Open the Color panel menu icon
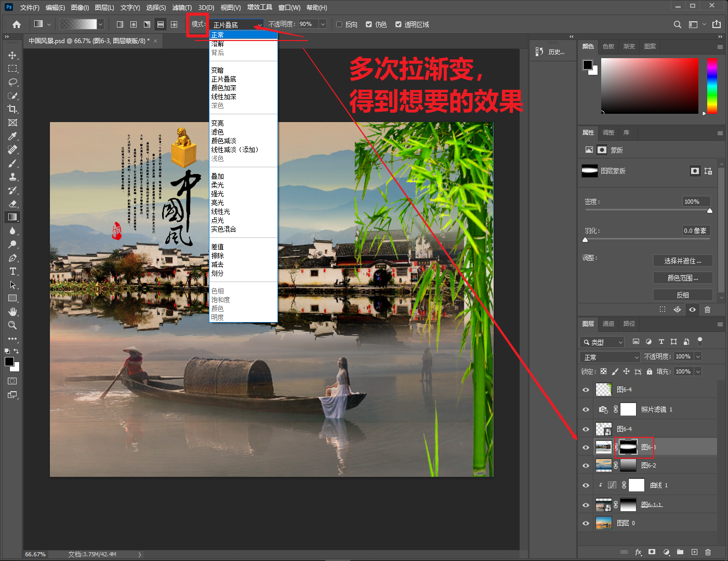728x561 pixels. point(720,47)
